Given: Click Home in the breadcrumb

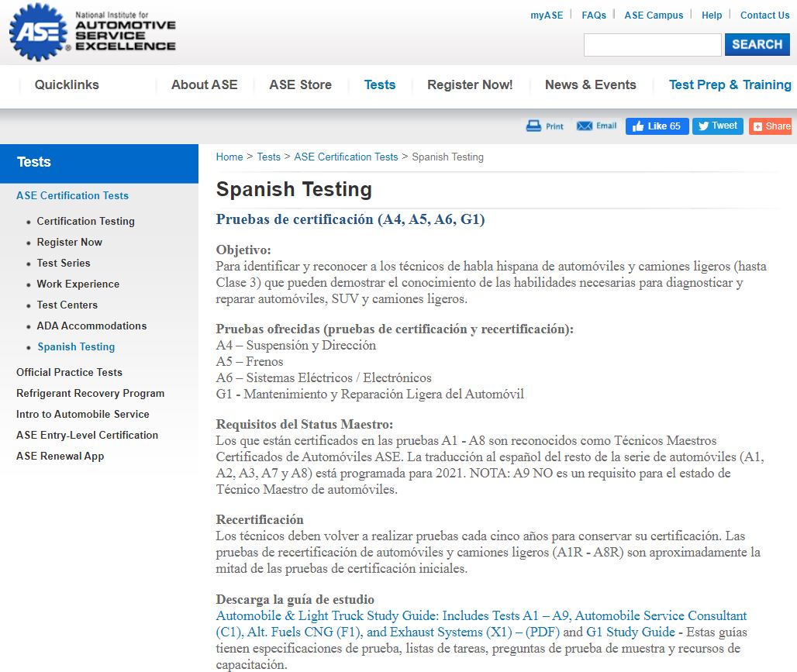Looking at the screenshot, I should pos(229,157).
